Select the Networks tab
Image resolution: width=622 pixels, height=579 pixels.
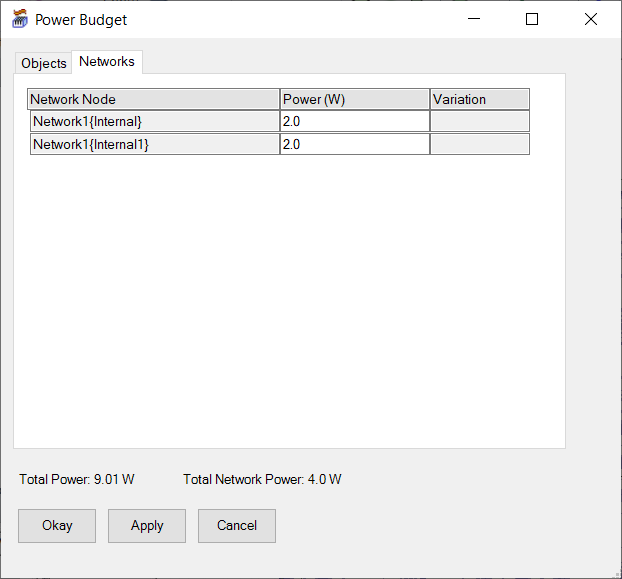(107, 61)
